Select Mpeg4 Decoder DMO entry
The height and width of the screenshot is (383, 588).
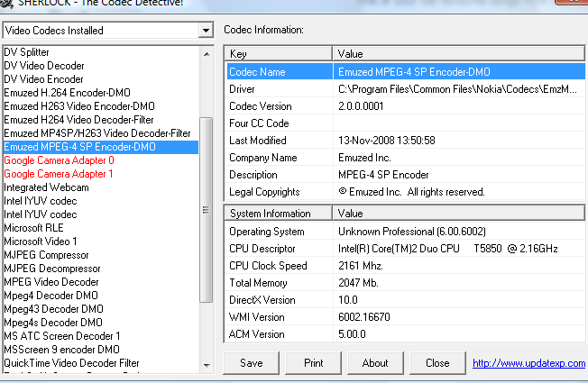tap(101, 296)
